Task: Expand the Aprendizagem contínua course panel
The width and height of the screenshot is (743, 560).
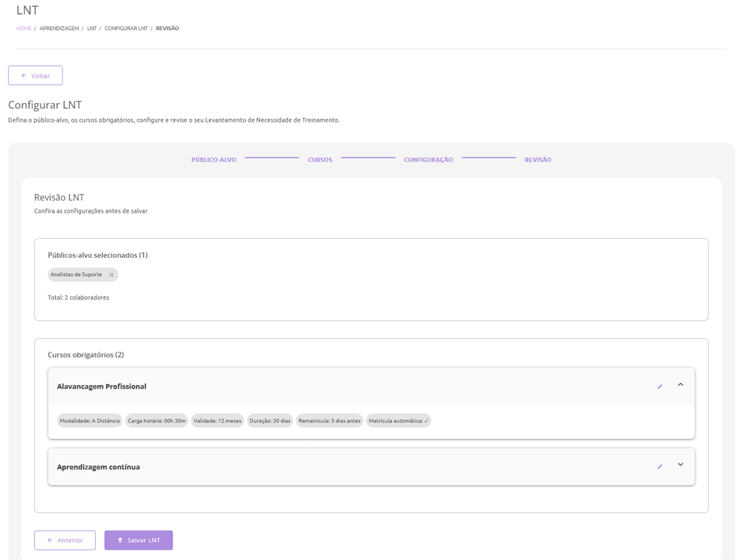Action: pyautogui.click(x=680, y=465)
